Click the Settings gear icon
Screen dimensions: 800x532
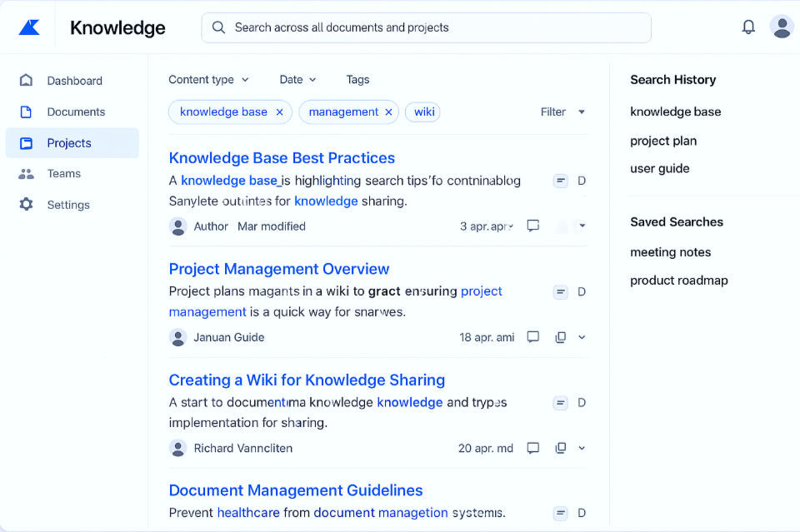click(x=26, y=204)
